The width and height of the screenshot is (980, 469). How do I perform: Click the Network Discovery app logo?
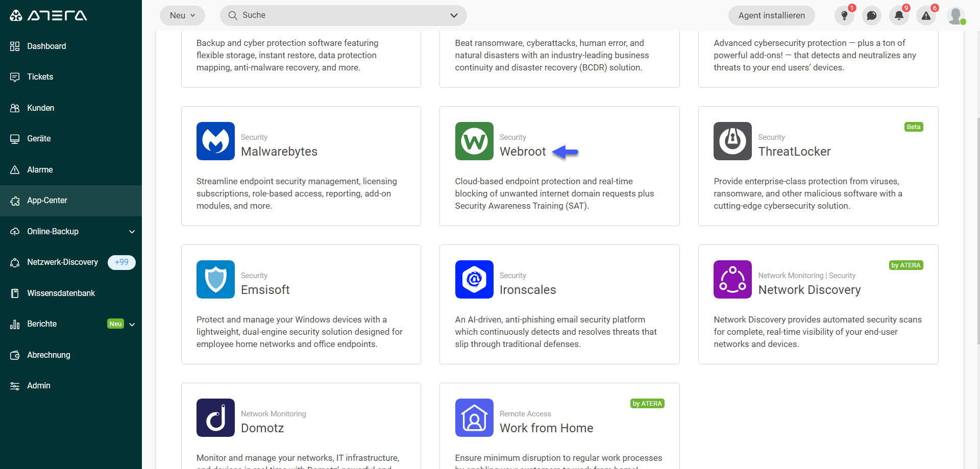click(x=732, y=279)
